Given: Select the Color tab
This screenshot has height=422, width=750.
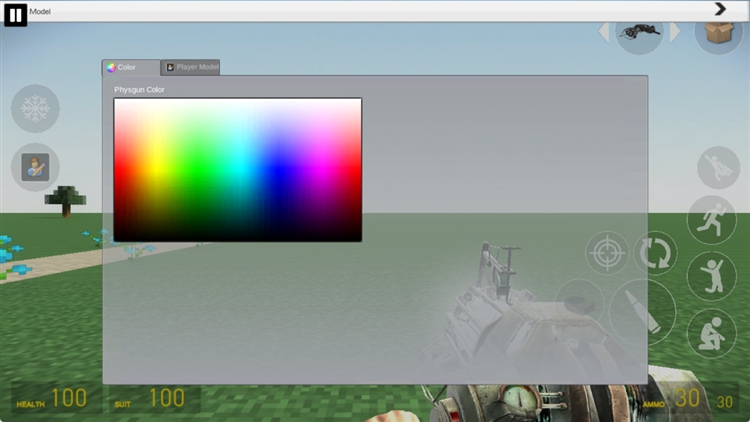Looking at the screenshot, I should point(131,67).
